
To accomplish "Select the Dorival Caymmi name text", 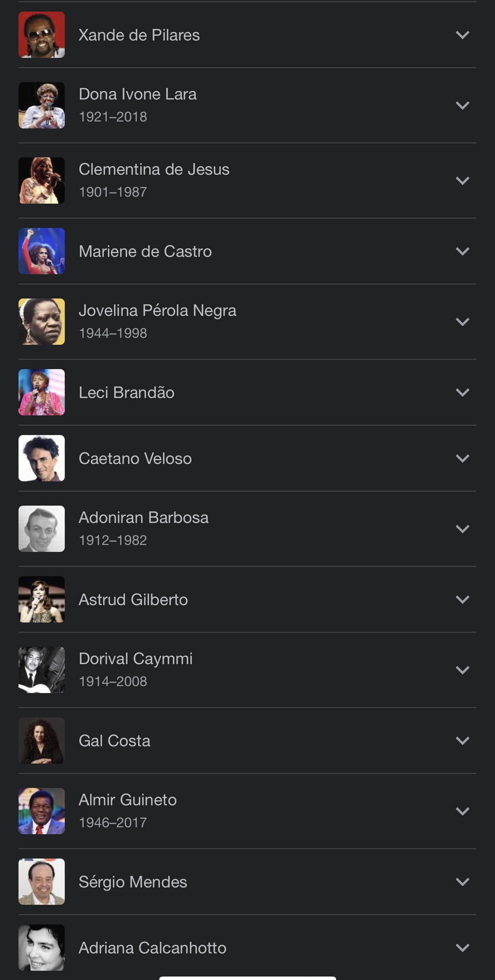I will 135,659.
